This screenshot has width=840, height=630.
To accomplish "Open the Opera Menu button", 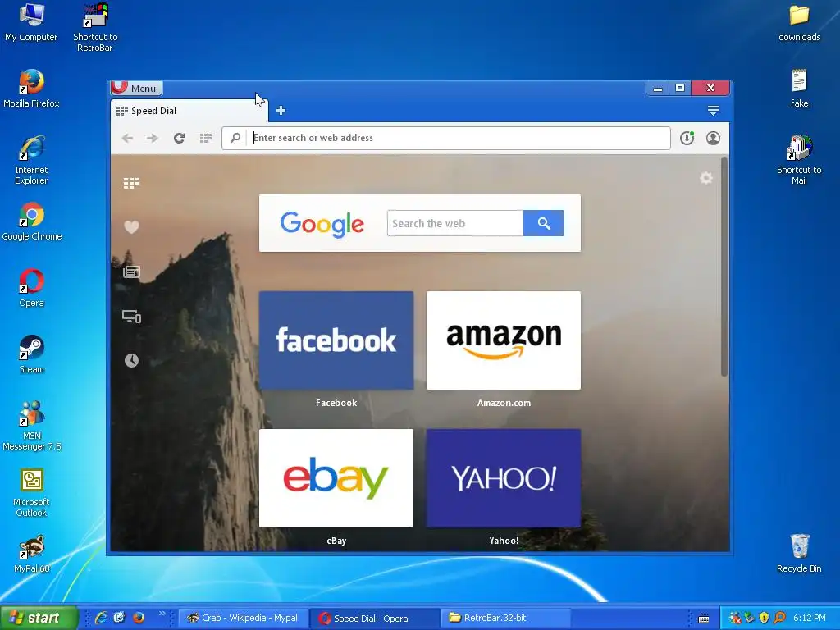I will point(136,88).
